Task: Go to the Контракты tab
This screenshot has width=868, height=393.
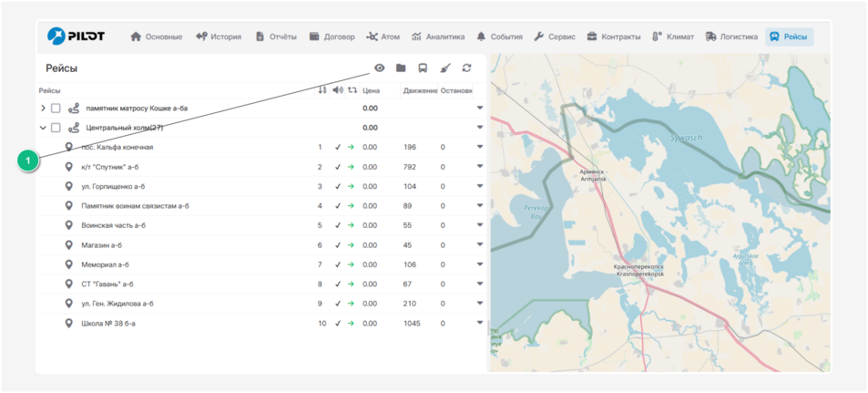Action: [613, 37]
